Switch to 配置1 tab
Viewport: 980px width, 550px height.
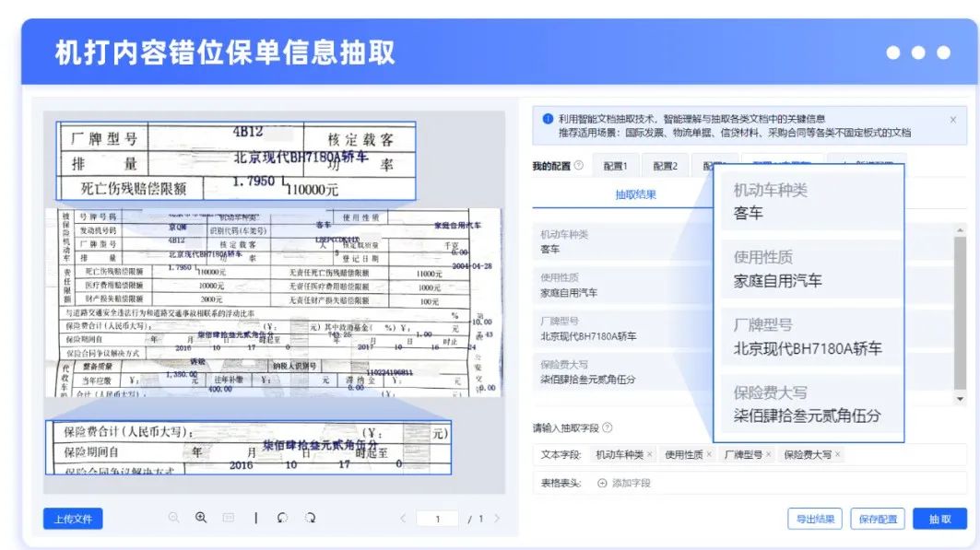point(615,166)
